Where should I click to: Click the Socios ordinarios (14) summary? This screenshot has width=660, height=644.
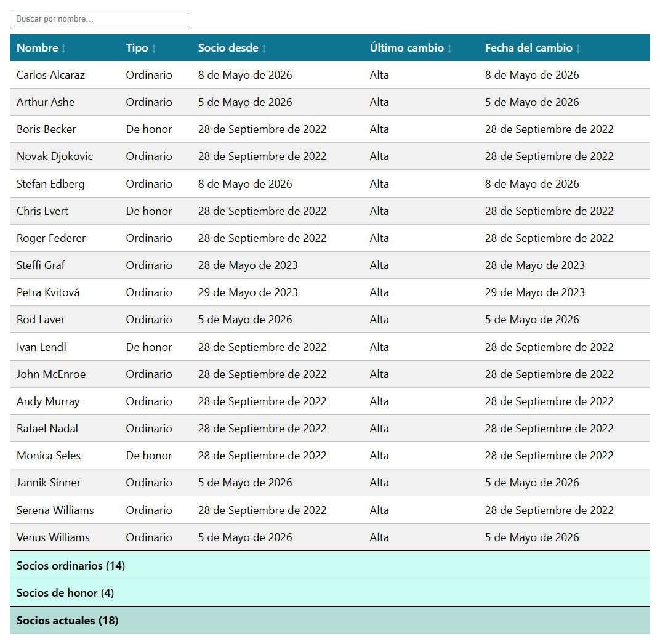pyautogui.click(x=71, y=566)
